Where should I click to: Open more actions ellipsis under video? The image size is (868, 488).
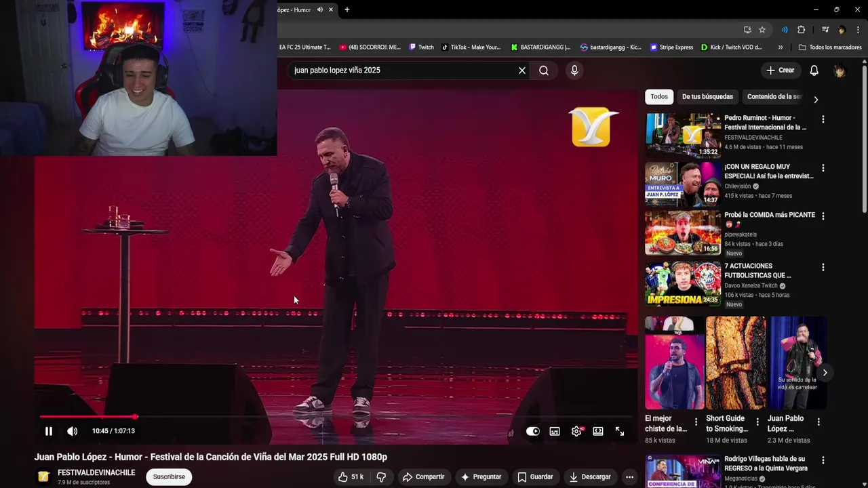coord(629,477)
